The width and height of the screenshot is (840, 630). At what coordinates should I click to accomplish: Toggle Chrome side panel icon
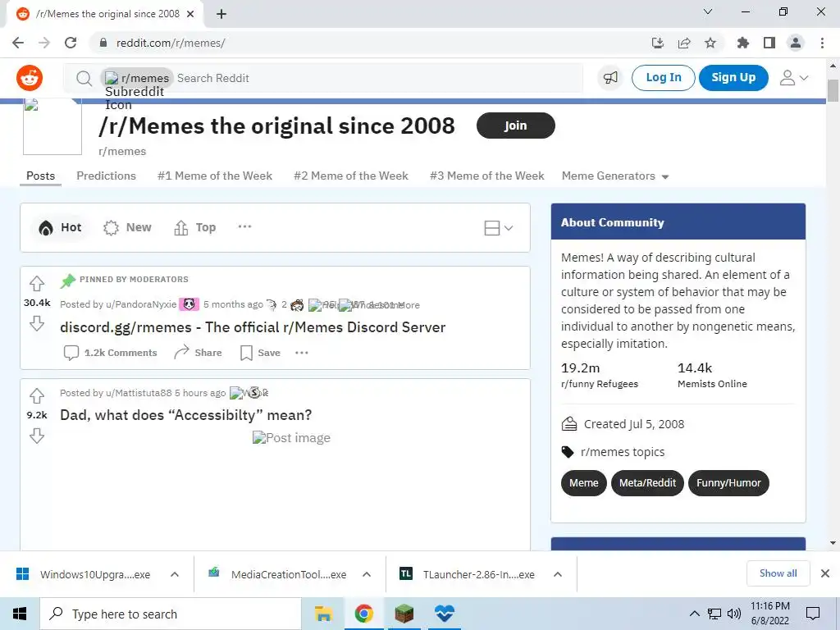click(x=769, y=43)
